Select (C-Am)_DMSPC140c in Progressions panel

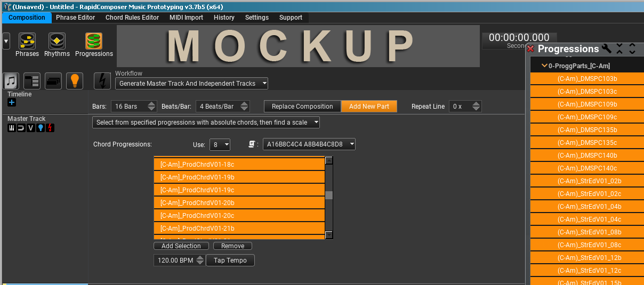587,168
